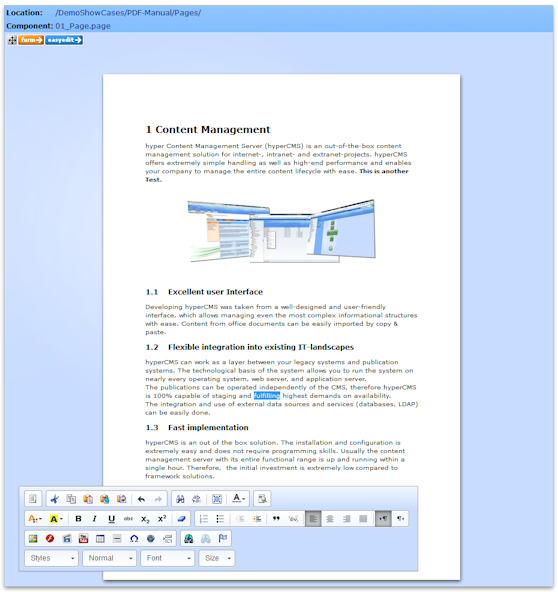Toggle strikethrough formatting

click(128, 519)
